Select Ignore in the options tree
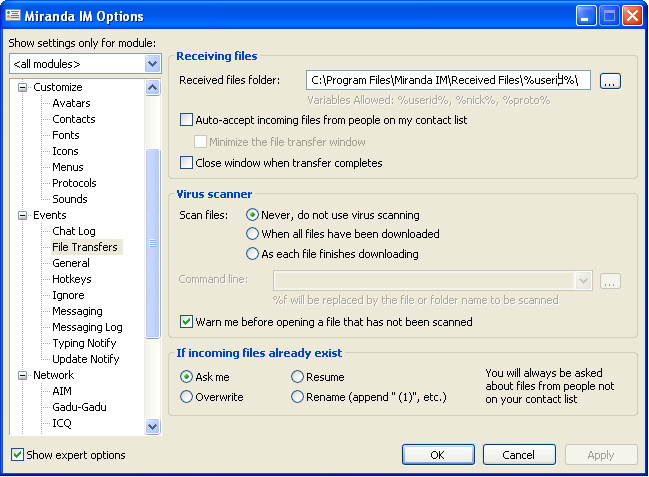 tap(68, 295)
